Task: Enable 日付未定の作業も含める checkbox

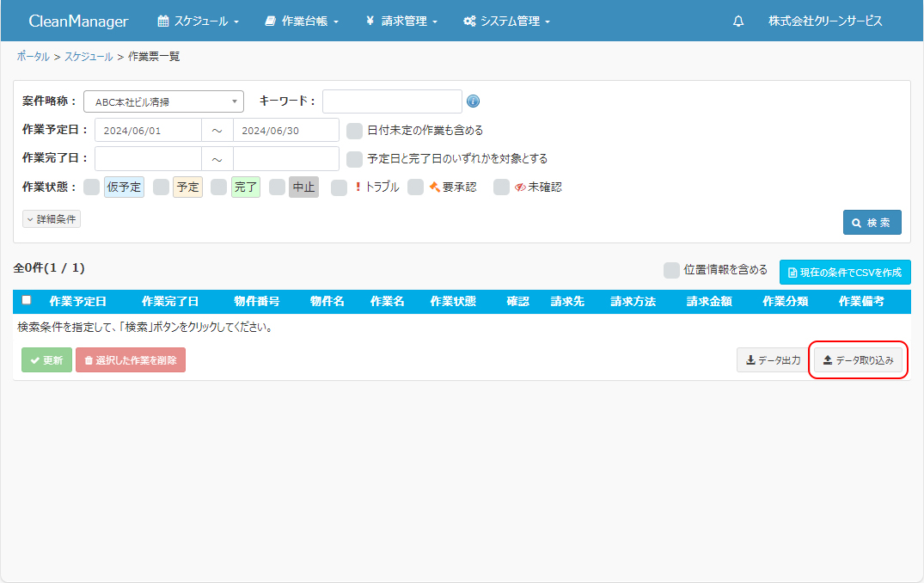Action: (354, 131)
